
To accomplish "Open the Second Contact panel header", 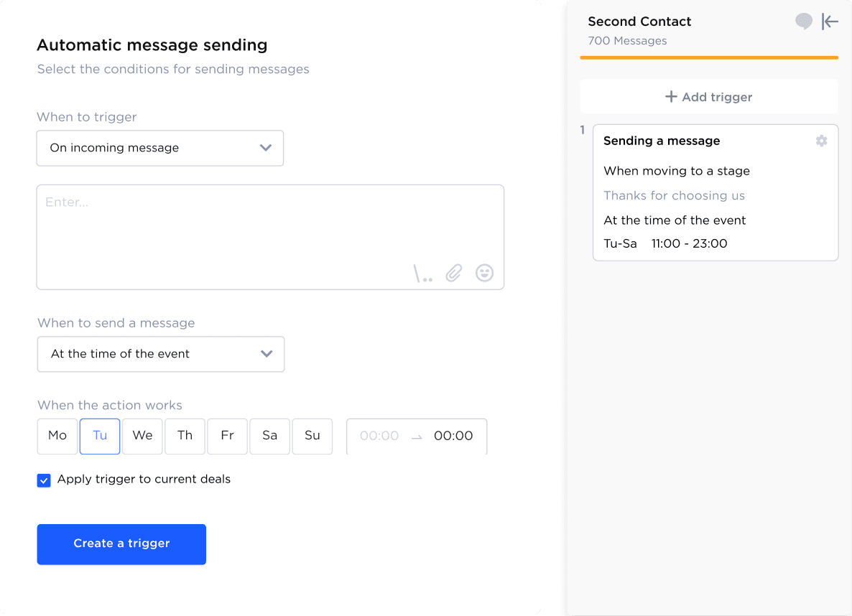I will pos(639,22).
